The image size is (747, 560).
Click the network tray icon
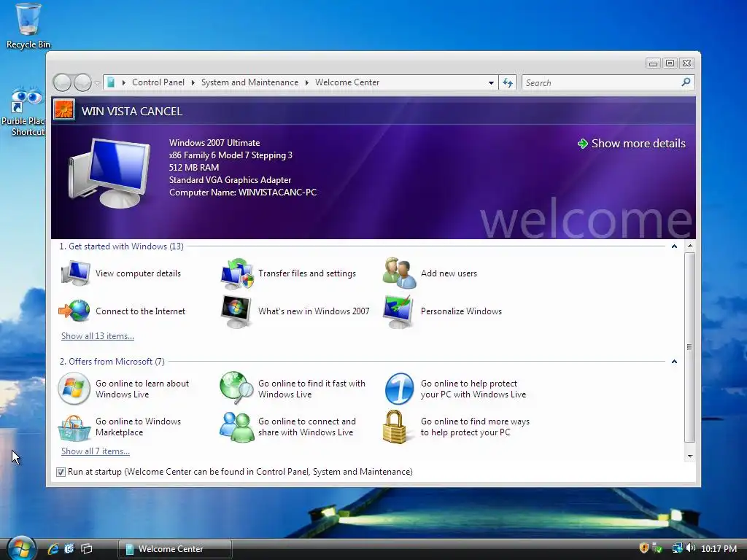pyautogui.click(x=677, y=548)
